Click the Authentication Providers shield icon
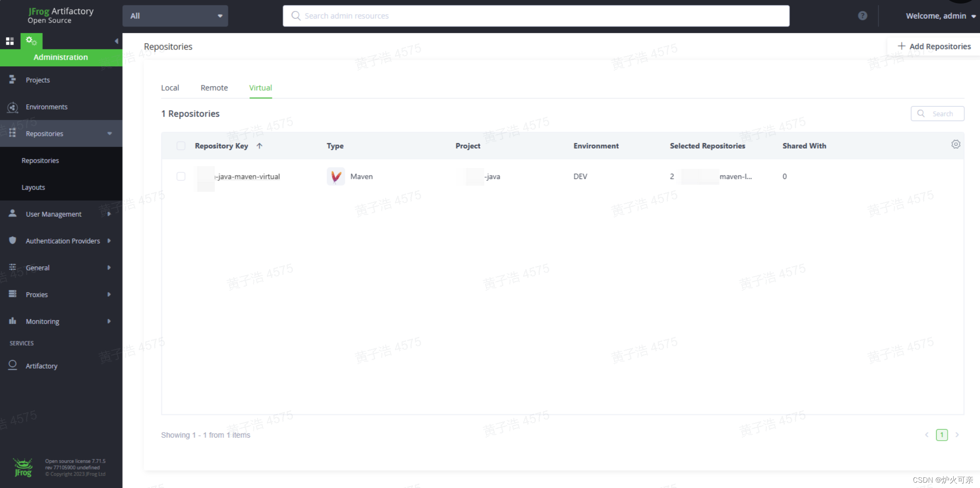The height and width of the screenshot is (488, 980). pyautogui.click(x=12, y=240)
